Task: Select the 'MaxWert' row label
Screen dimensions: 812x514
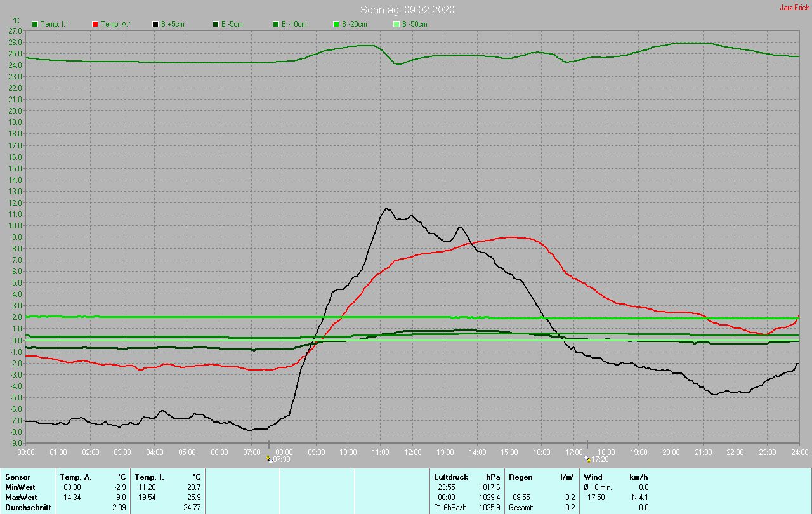Action: point(20,498)
